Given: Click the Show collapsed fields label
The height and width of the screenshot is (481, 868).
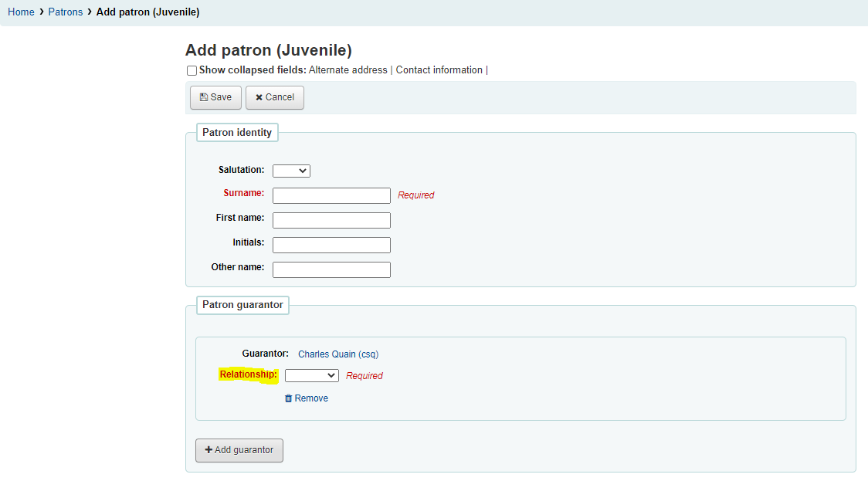Looking at the screenshot, I should coord(253,69).
